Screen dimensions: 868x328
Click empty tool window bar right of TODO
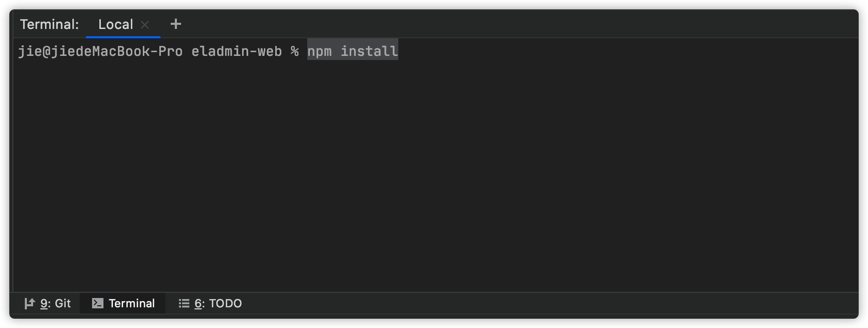pyautogui.click(x=548, y=303)
